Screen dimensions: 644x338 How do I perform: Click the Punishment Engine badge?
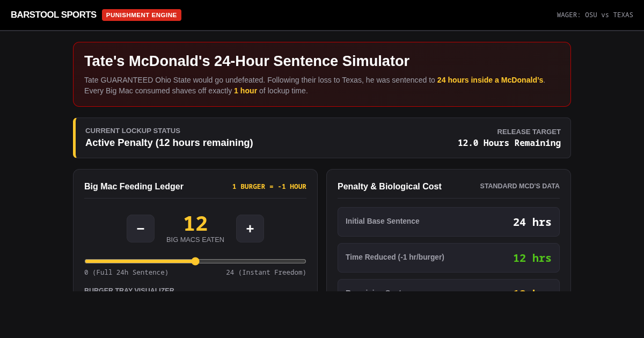[142, 15]
